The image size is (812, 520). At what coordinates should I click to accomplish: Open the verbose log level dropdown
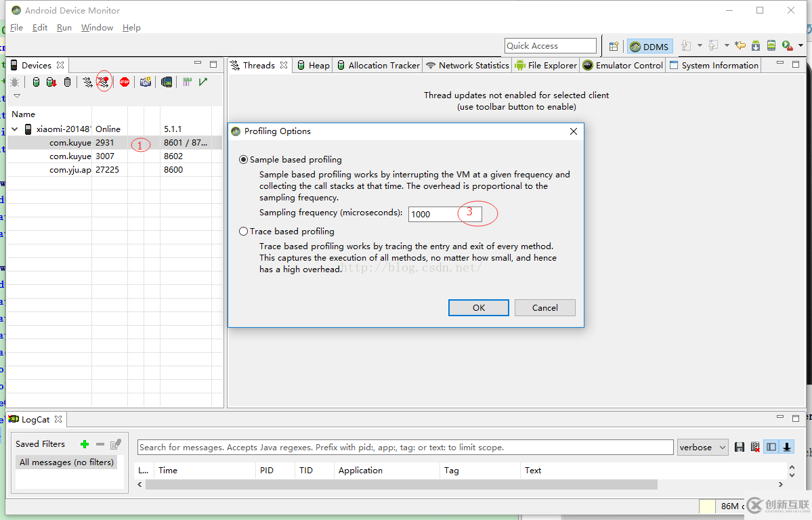pos(702,448)
